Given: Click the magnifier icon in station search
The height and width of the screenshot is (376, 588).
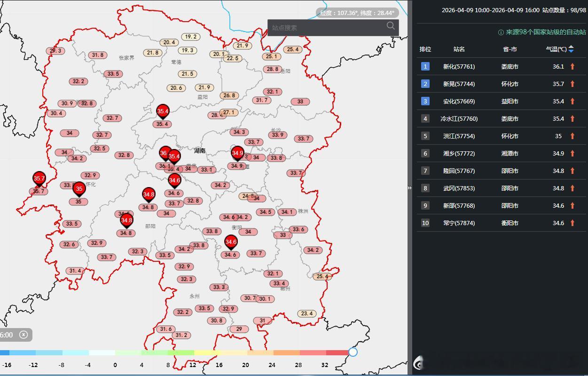Looking at the screenshot, I should point(391,25).
